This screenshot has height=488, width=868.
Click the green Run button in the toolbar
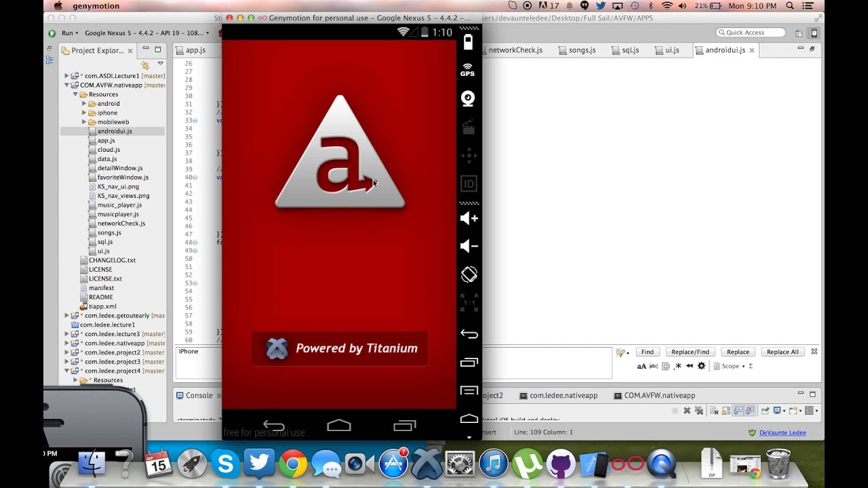pos(52,33)
